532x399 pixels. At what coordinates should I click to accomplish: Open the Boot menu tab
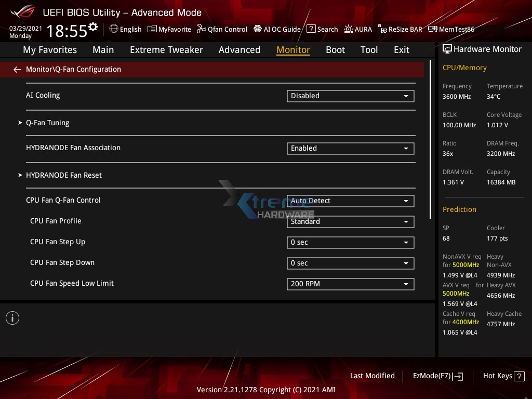(335, 49)
